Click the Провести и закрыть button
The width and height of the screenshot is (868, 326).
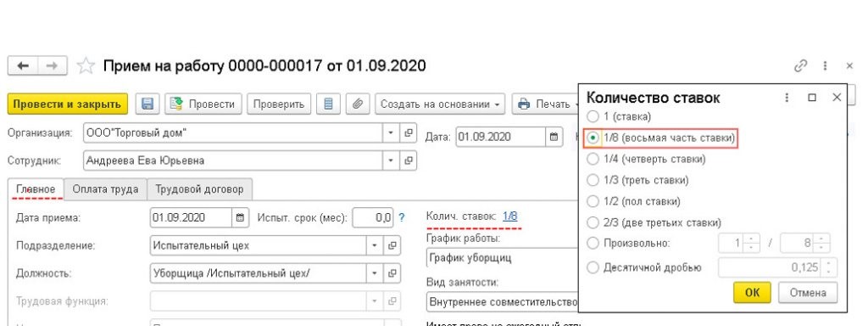[68, 104]
